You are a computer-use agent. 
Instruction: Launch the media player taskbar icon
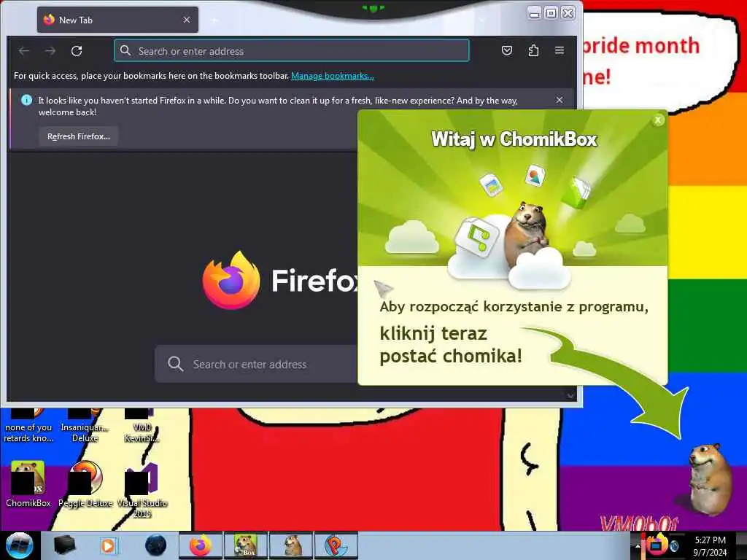click(108, 545)
